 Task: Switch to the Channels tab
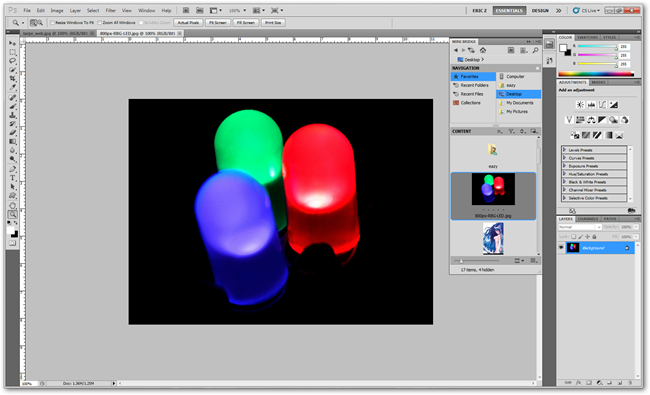tap(588, 219)
